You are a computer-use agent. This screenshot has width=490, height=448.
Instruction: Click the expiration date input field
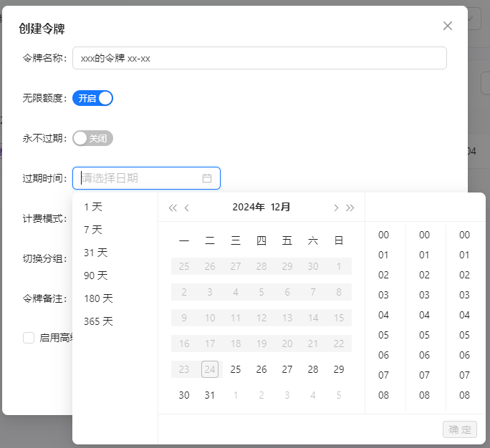(x=140, y=178)
